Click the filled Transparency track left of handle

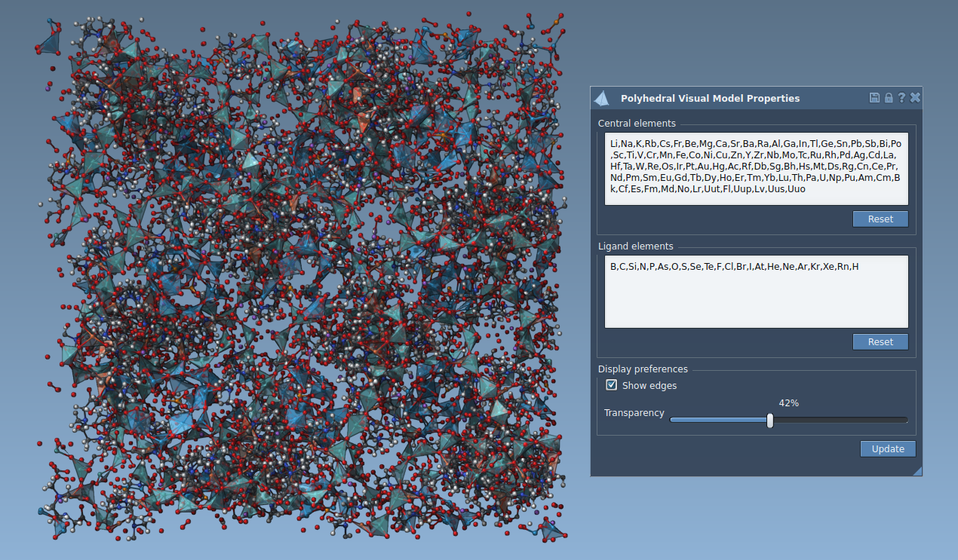717,421
